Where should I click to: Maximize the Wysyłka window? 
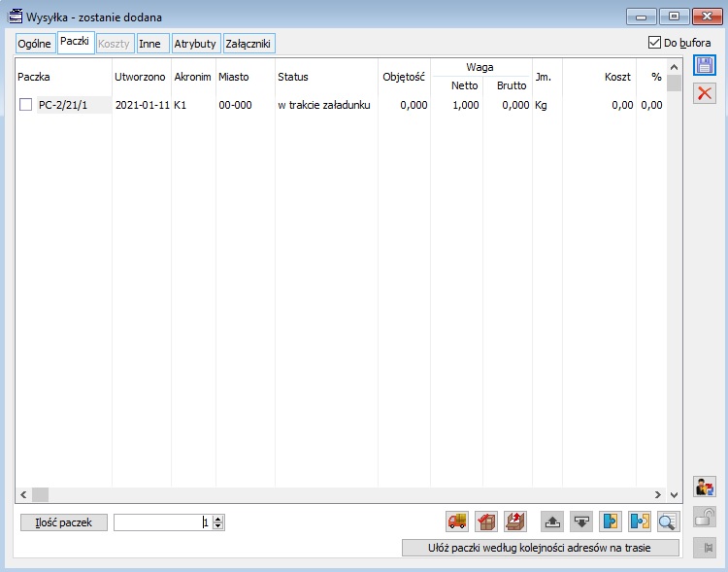pos(675,17)
